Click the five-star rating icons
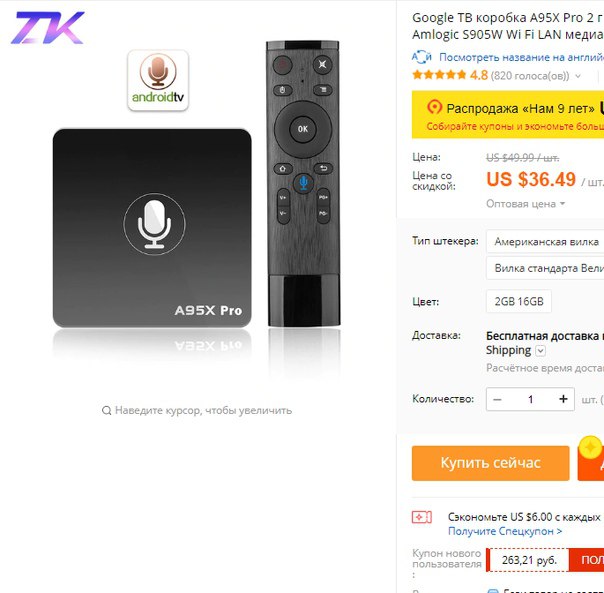This screenshot has height=593, width=604. point(439,75)
